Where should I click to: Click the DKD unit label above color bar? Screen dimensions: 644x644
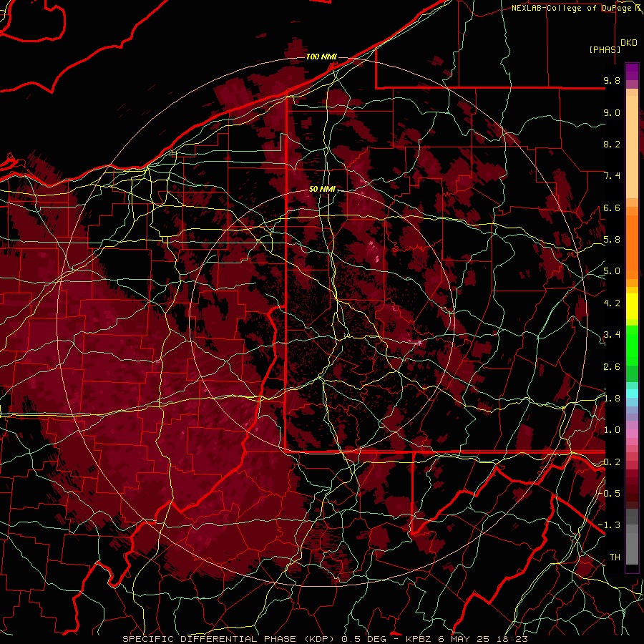pyautogui.click(x=629, y=43)
